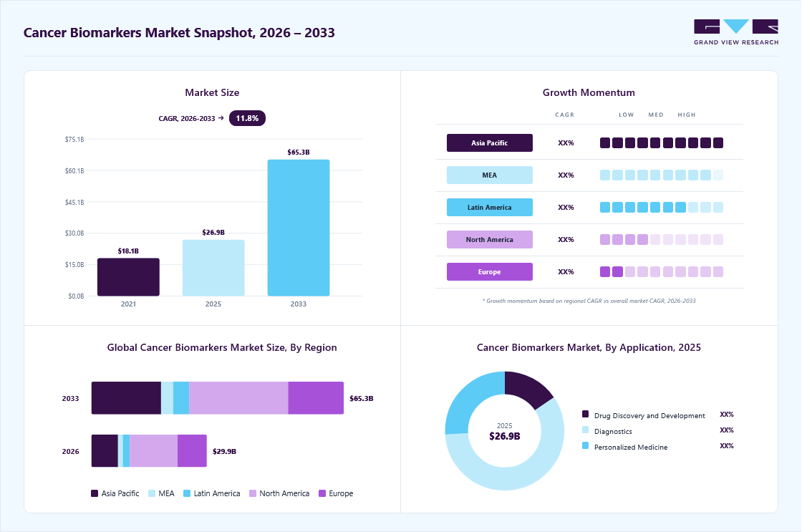Viewport: 802px width, 532px height.
Task: Select the MEA region label
Action: [x=490, y=175]
